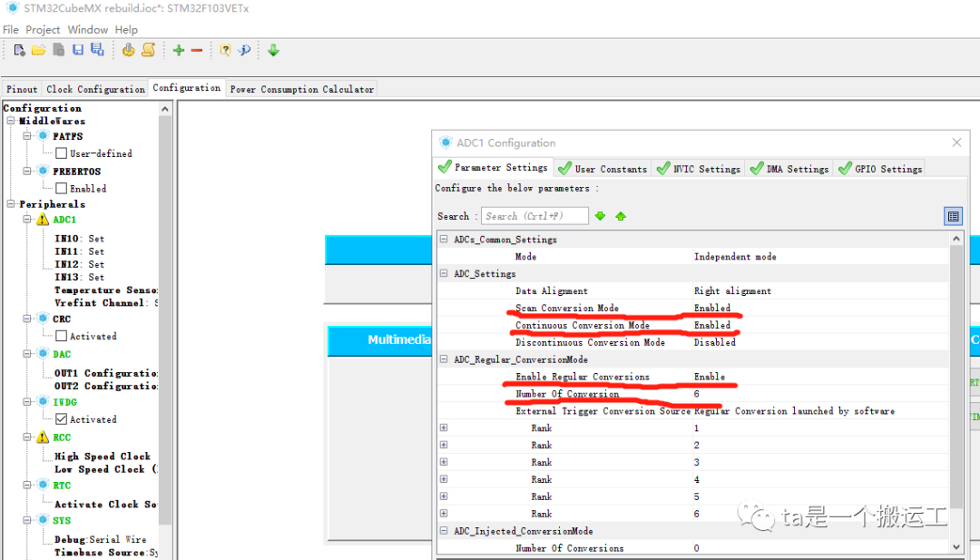
Task: Select the Temperature Sensor tree item
Action: (105, 290)
